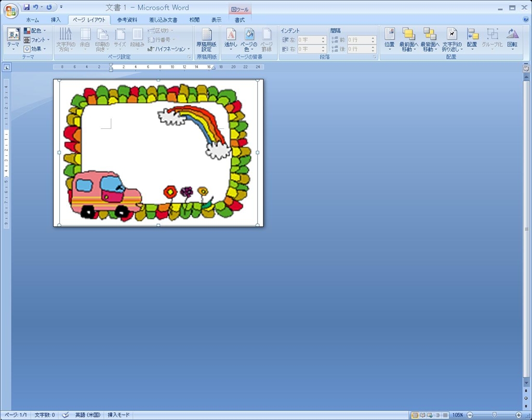Screen dimensions: 532x420
Task: Open the 位置 position gallery
Action: [x=390, y=39]
